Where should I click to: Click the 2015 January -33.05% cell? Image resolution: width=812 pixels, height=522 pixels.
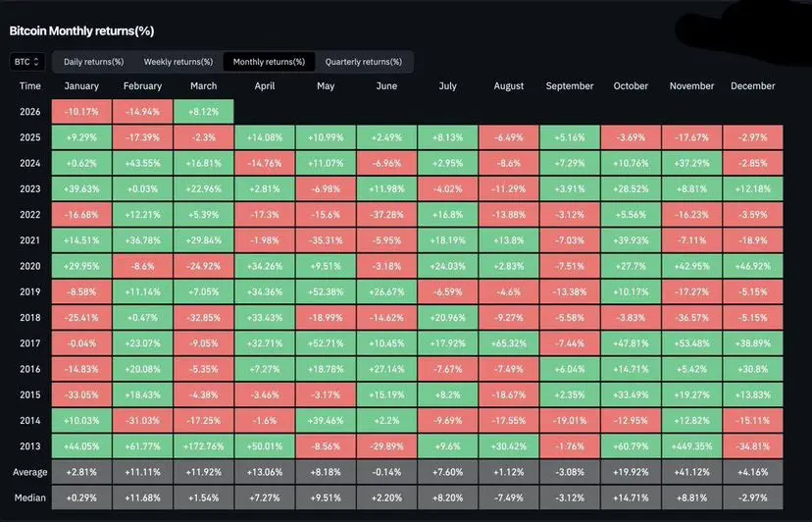pyautogui.click(x=81, y=394)
